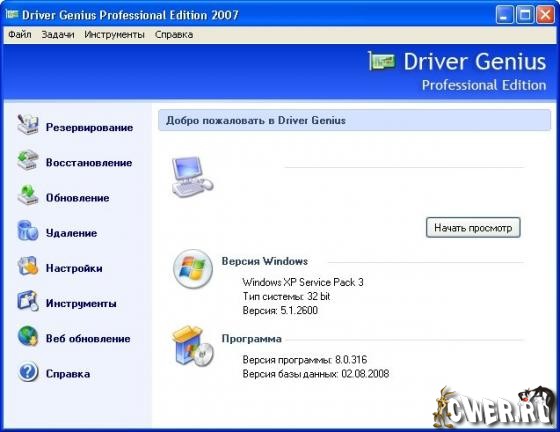Select Веб обновление label in sidebar
This screenshot has width=560, height=432.
coord(88,338)
